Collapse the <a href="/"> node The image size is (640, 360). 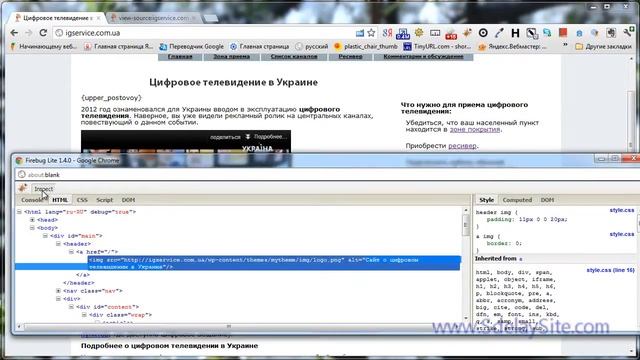(x=71, y=252)
